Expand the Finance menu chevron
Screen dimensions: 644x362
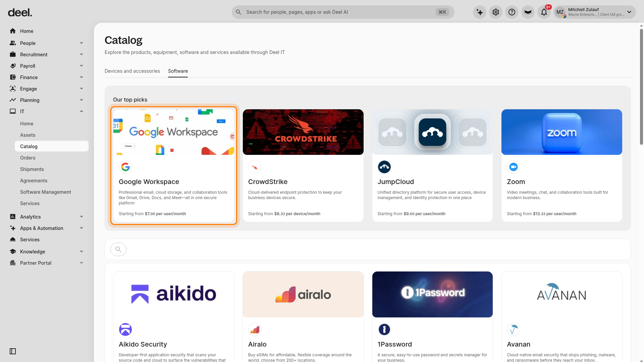tap(82, 77)
